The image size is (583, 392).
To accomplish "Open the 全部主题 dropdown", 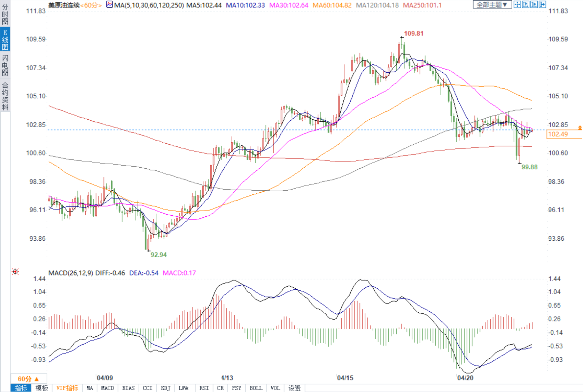I will [492, 5].
